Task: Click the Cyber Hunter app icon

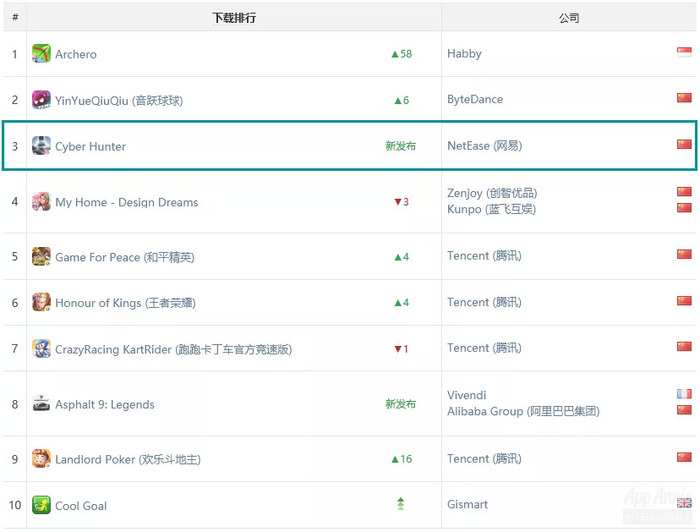Action: click(x=41, y=145)
